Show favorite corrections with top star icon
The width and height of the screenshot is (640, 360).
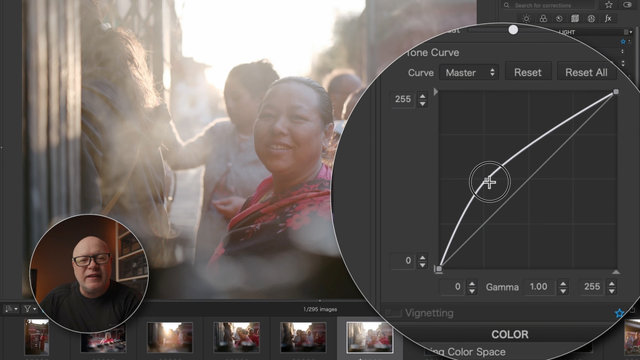[609, 5]
